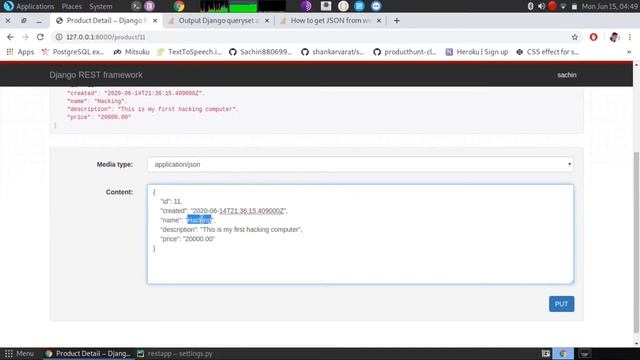Click the response description line text
Screen dimensions: 640x360
point(152,109)
